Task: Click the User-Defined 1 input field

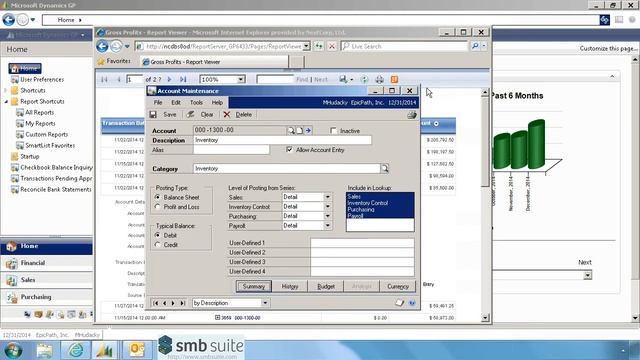Action: [362, 243]
